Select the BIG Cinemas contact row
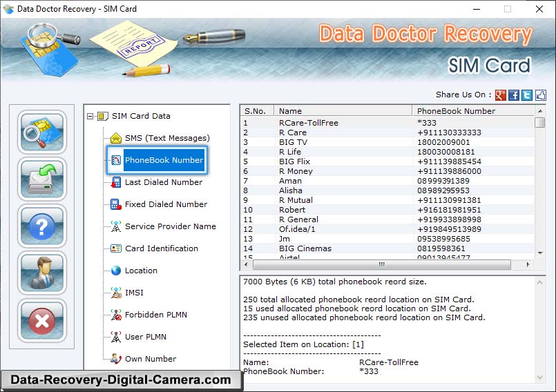 387,248
